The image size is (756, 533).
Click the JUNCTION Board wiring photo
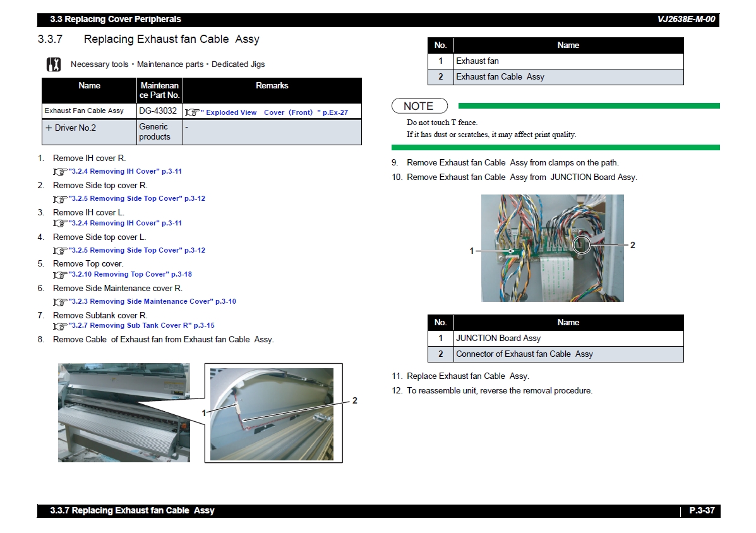coord(552,248)
